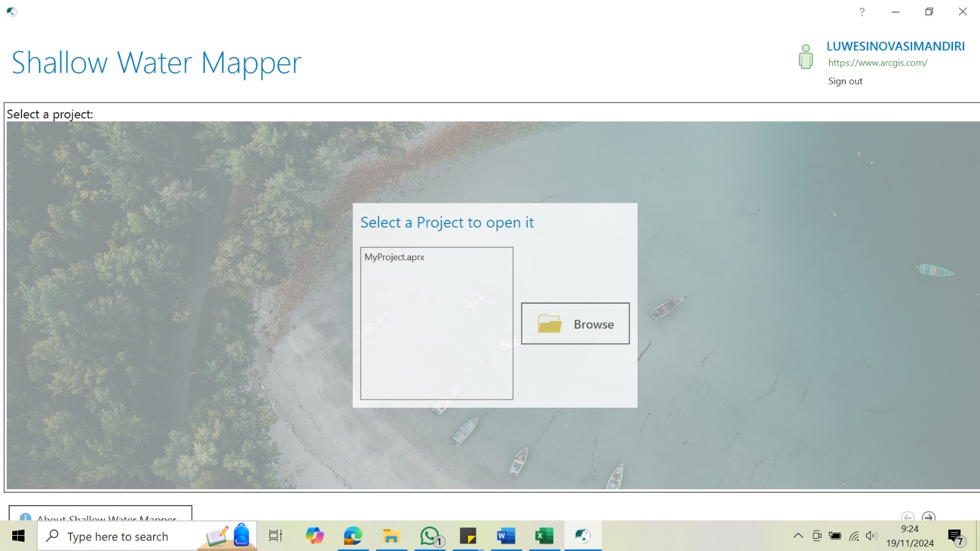Click the app logo in title bar
Image resolution: width=980 pixels, height=551 pixels.
tap(12, 11)
